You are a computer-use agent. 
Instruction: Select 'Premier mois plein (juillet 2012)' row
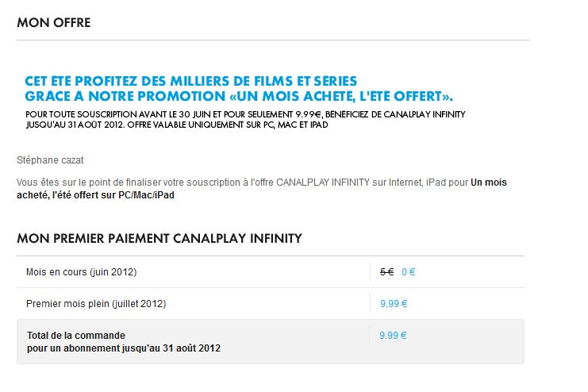(271, 303)
